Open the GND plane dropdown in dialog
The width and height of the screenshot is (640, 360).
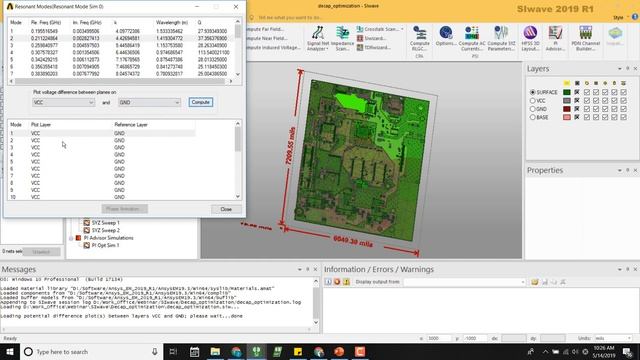pyautogui.click(x=149, y=102)
